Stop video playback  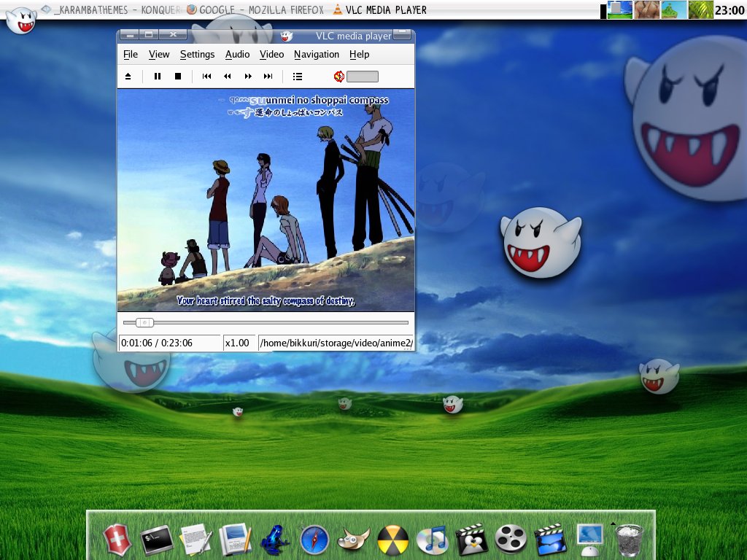click(178, 76)
